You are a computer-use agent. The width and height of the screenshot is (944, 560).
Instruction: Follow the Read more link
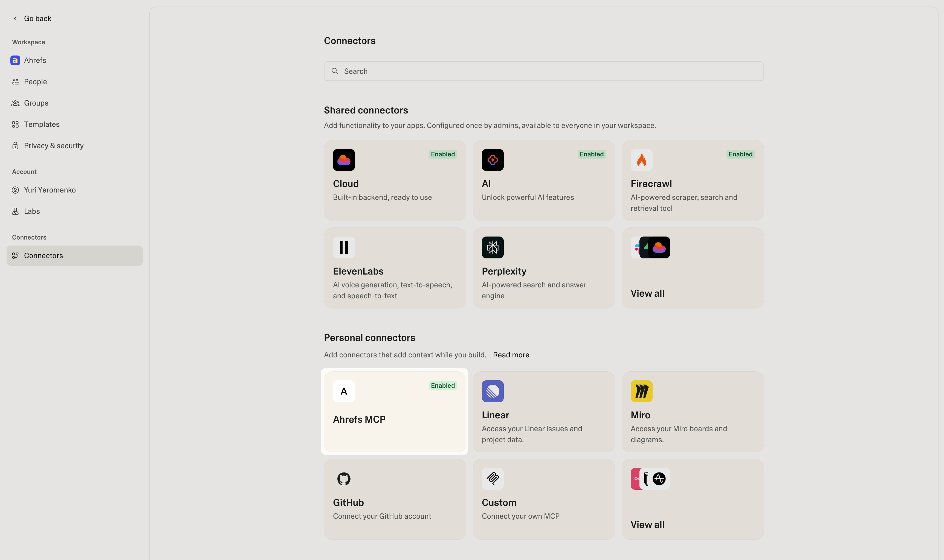(511, 355)
